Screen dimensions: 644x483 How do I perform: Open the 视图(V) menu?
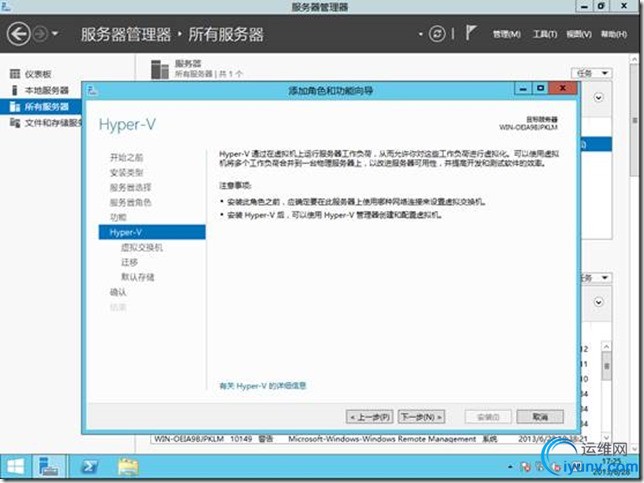579,34
